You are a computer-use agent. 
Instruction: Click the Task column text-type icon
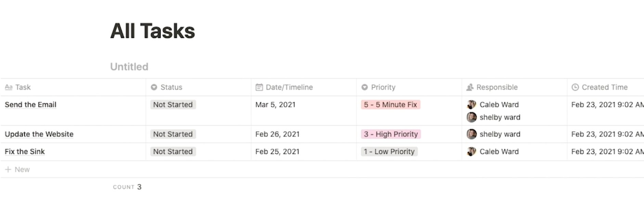(x=9, y=87)
